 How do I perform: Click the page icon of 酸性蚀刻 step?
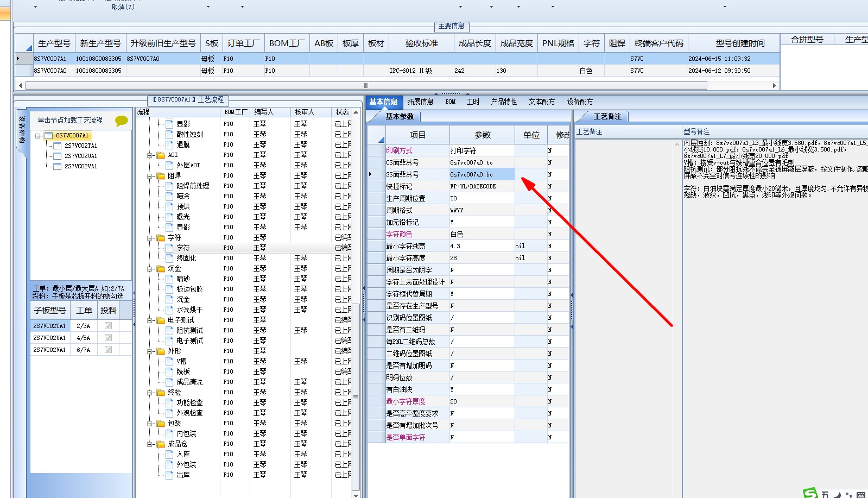(169, 135)
